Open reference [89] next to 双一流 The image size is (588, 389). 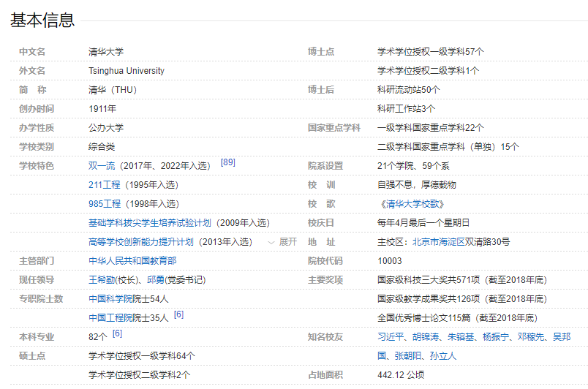(227, 162)
